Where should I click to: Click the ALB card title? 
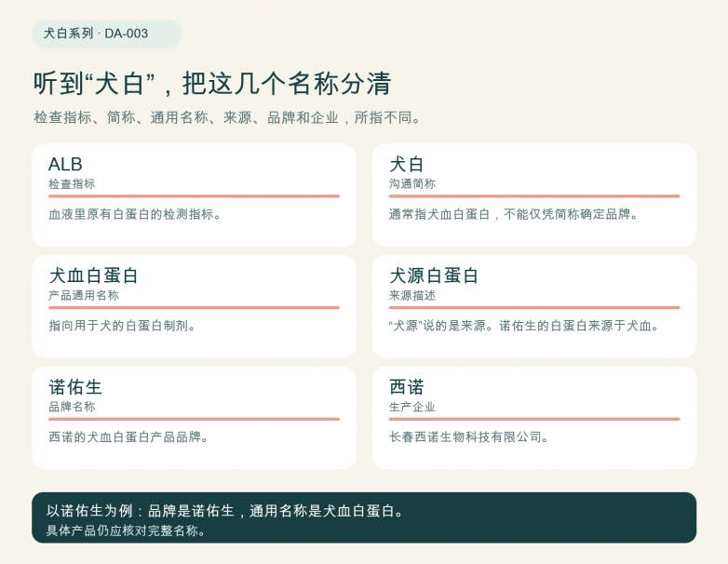coord(65,165)
